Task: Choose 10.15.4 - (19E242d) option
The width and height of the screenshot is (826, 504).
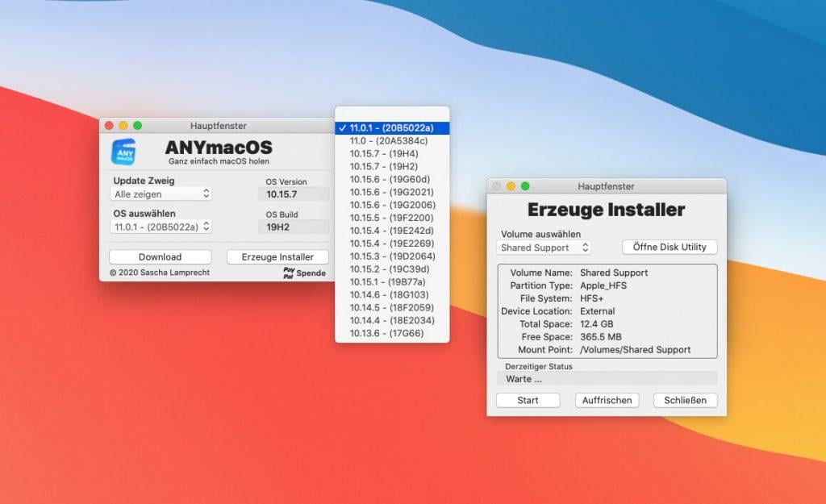Action: (x=392, y=231)
